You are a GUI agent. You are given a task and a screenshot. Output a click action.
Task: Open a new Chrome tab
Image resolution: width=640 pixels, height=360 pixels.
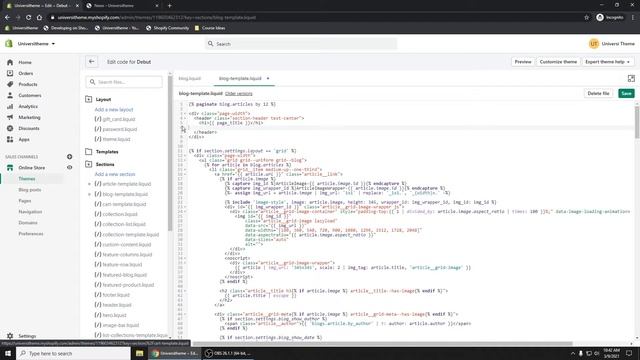click(x=169, y=6)
